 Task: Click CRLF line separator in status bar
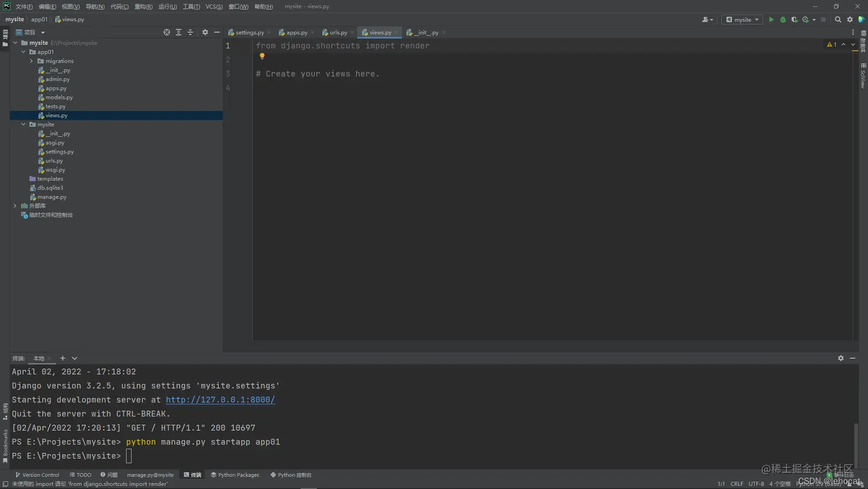[737, 484]
